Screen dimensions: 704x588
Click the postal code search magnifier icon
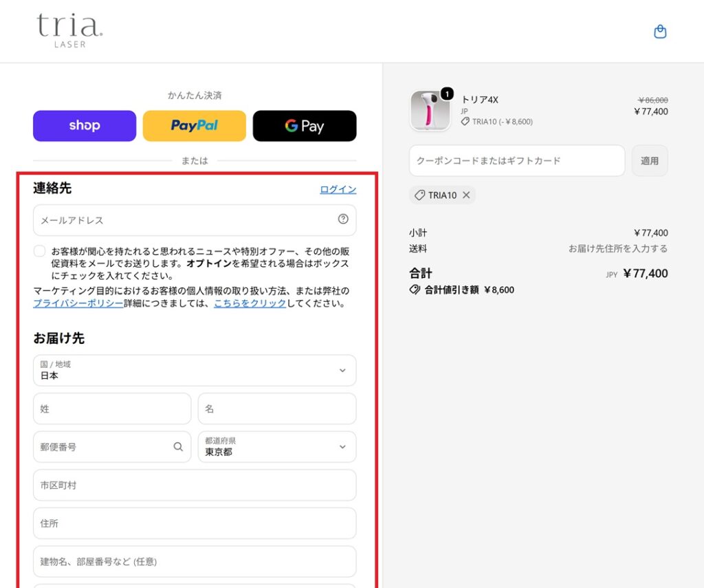(178, 446)
